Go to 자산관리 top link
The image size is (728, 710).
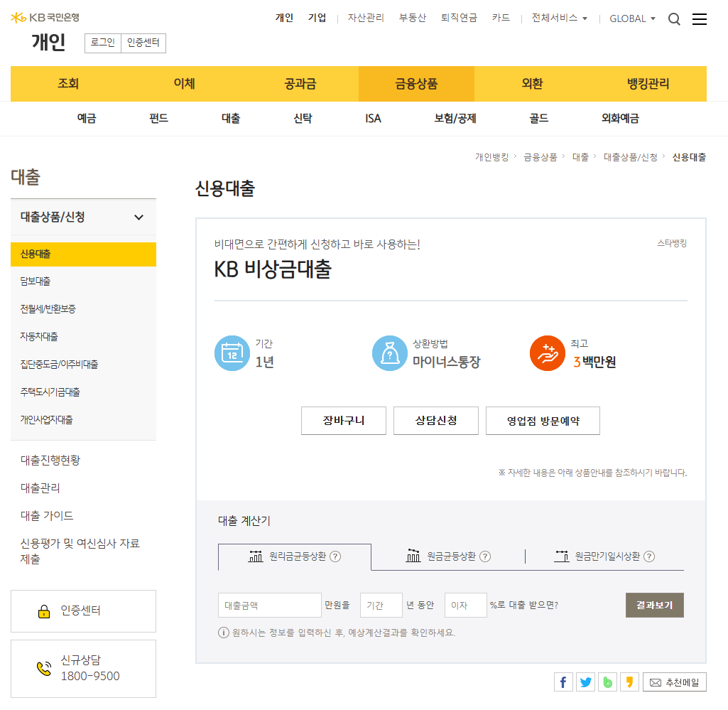366,18
